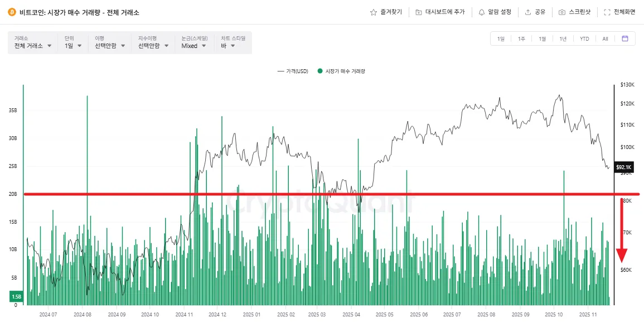This screenshot has height=322, width=644.
Task: Toggle the 가격(USD) legend series
Action: (293, 71)
